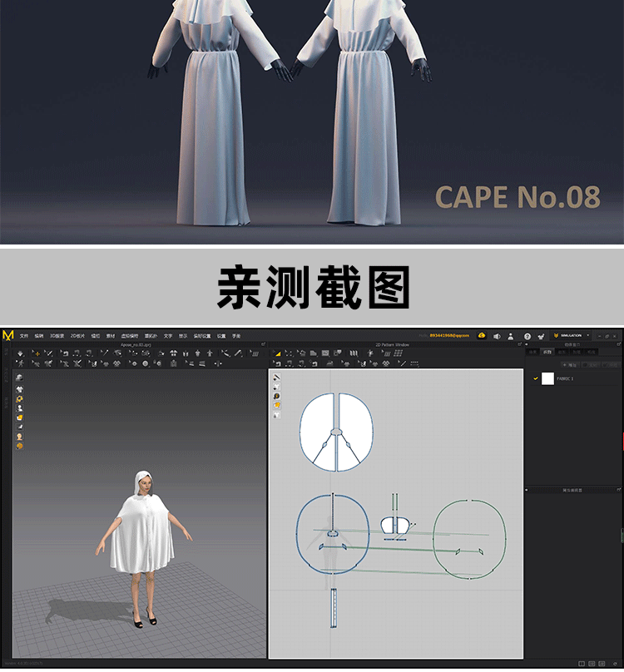Viewport: 624px width, 672px height.
Task: Select the first tool in 2D vertical toolbar
Action: click(x=277, y=378)
